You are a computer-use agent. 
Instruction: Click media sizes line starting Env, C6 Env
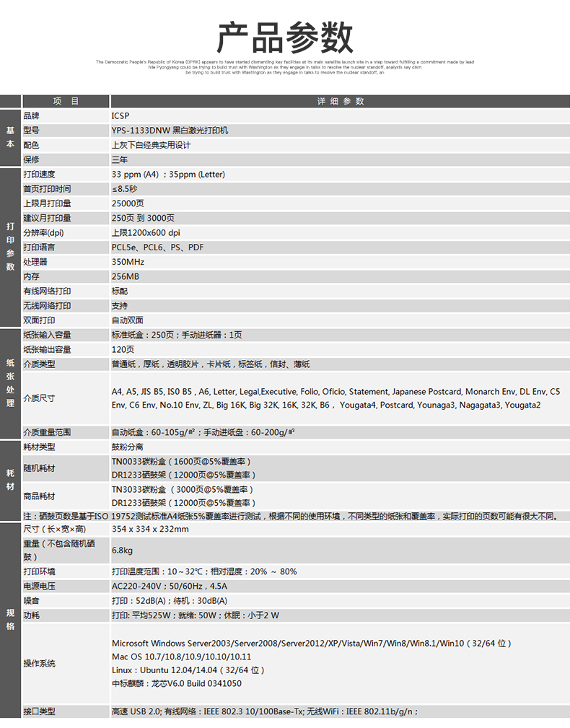(x=326, y=405)
